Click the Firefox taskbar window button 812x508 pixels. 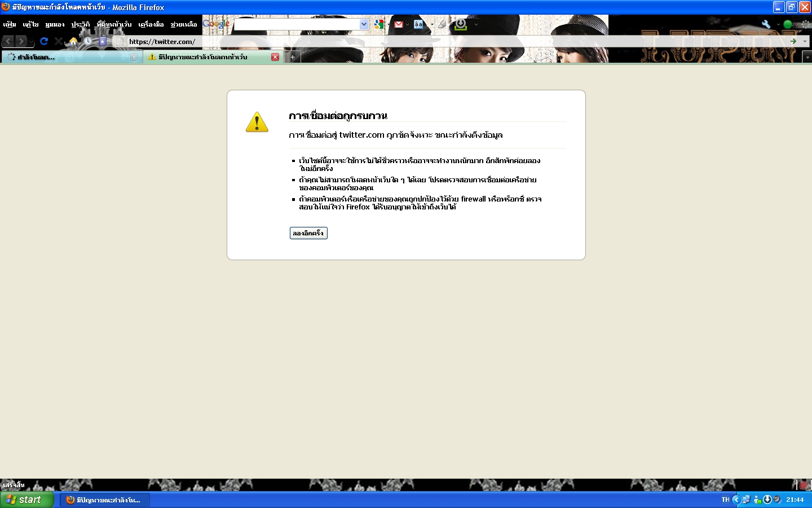(x=105, y=500)
